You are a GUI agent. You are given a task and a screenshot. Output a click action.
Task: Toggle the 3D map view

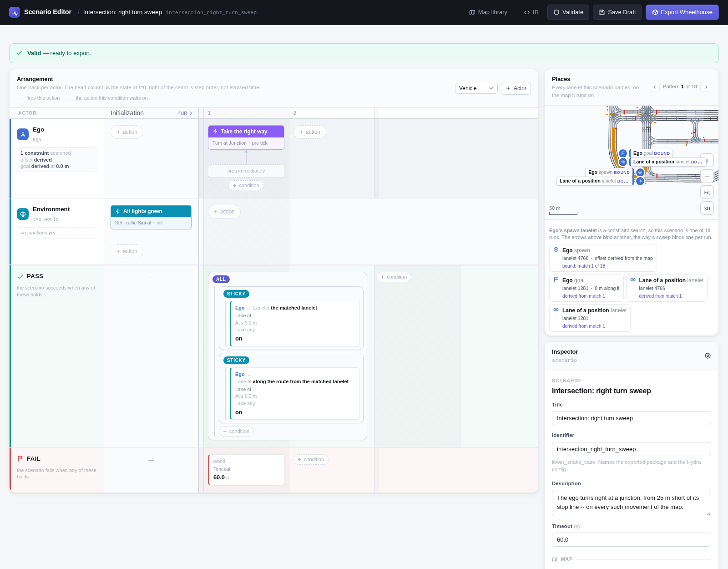707,208
